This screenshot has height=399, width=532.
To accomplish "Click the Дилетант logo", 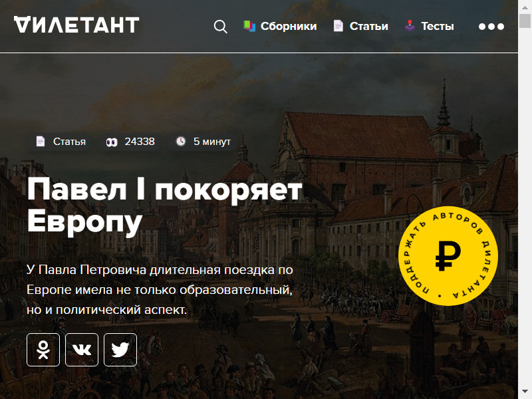I will pyautogui.click(x=76, y=25).
